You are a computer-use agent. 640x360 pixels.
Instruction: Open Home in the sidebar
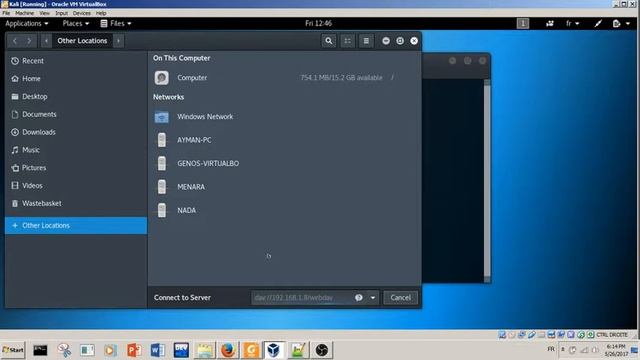pos(76,78)
